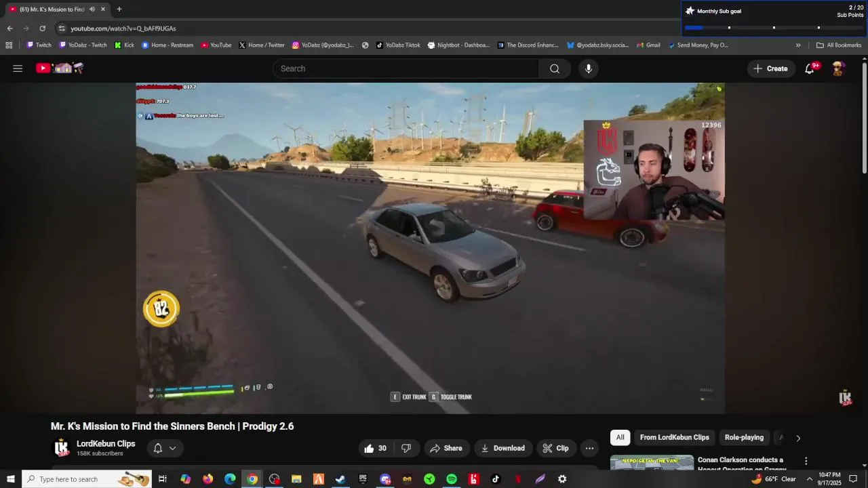Screen dimensions: 868x488
Task: Toggle channel notifications bell
Action: point(157,448)
